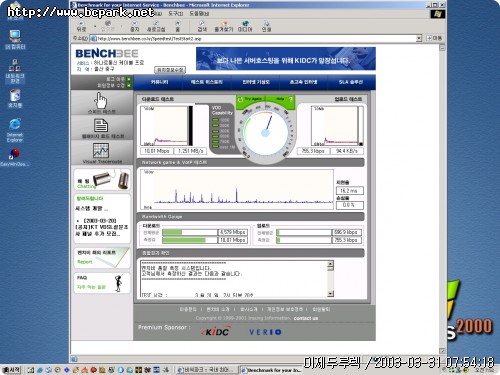Click the Print (인쇄) toolbar button
The image size is (500, 375).
pos(266,26)
